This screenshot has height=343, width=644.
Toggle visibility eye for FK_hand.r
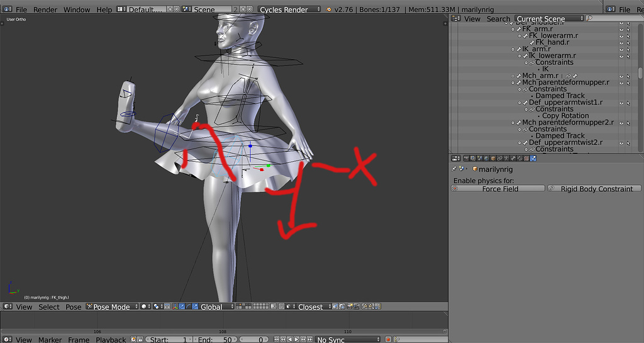(x=621, y=42)
